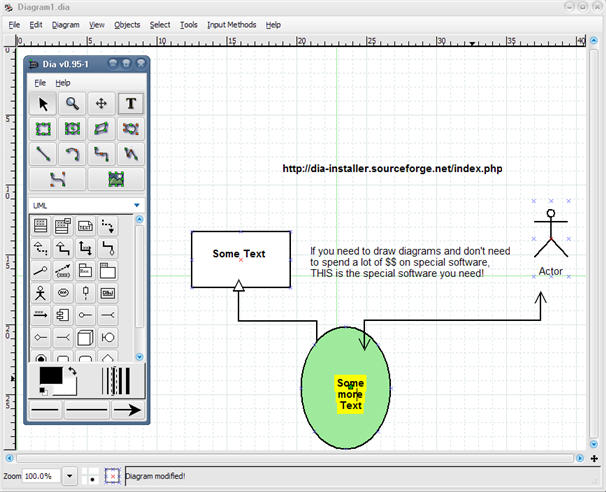The height and width of the screenshot is (492, 606).
Task: Pick the UML Realizes dashed connector
Action: tap(40, 248)
